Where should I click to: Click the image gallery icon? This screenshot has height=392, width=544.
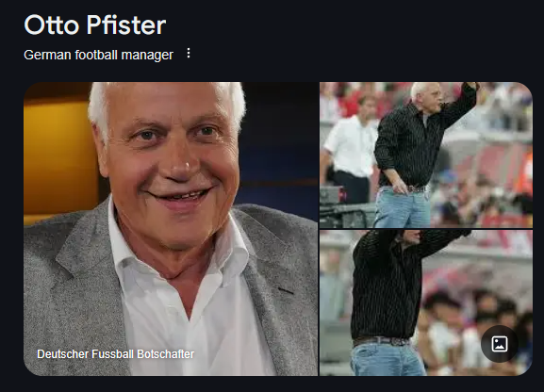500,344
